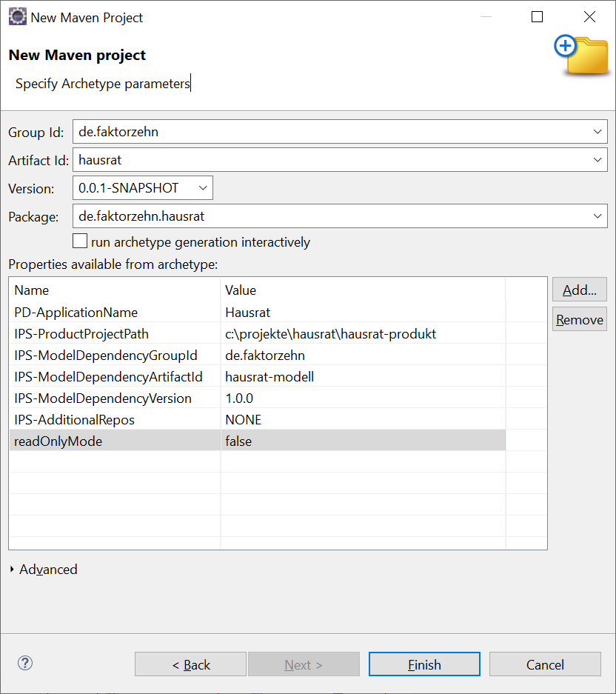
Task: Open the Artifact Id dropdown arrow
Action: (x=597, y=160)
